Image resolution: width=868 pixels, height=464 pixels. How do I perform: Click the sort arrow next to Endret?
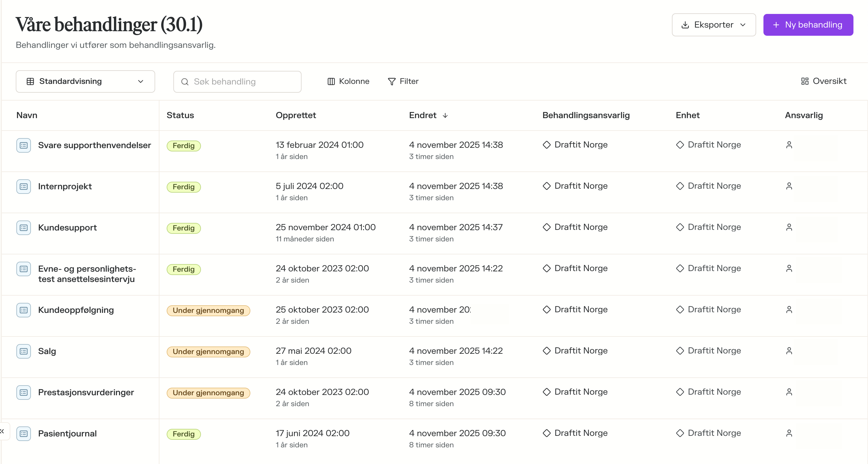pyautogui.click(x=445, y=115)
